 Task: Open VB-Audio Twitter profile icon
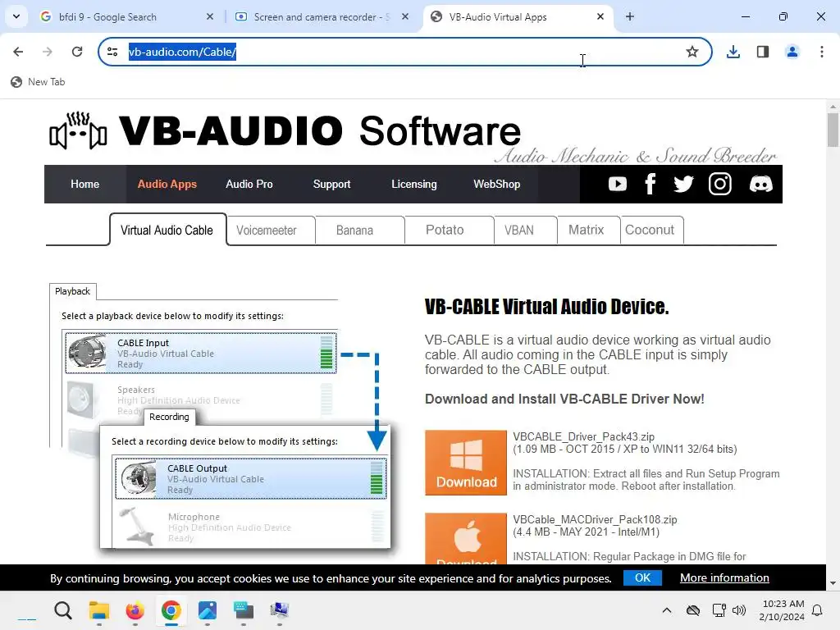(x=683, y=185)
